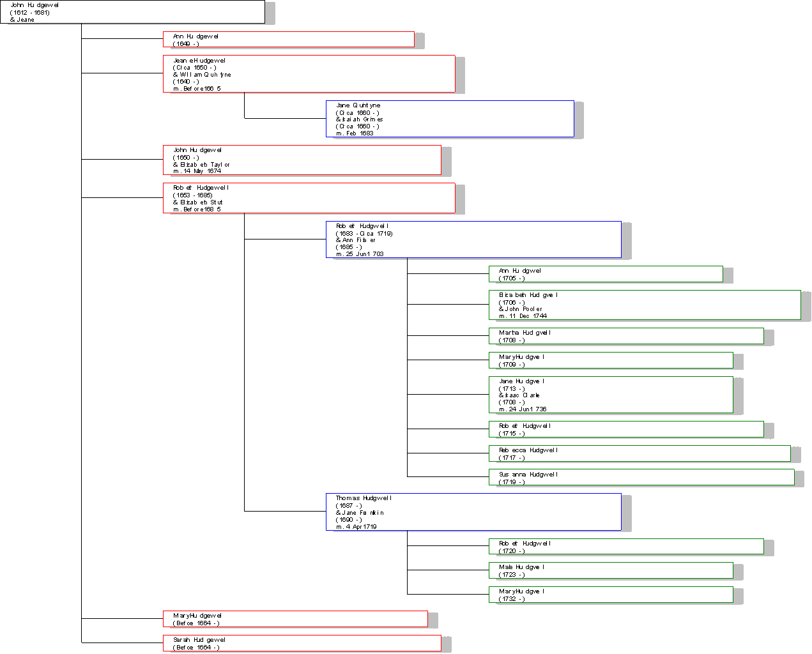The image size is (812, 654).
Task: Click the Robert Hudgwell (1715) box
Action: pyautogui.click(x=626, y=429)
